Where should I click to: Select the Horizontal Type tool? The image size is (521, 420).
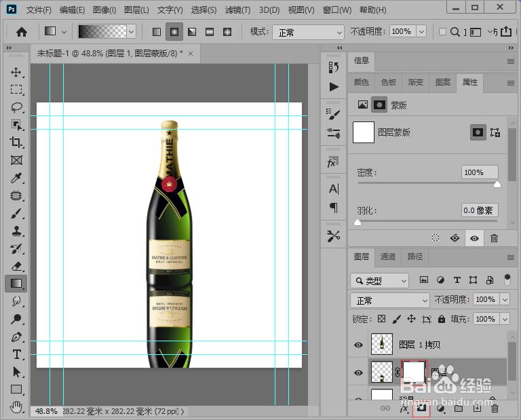pos(16,355)
